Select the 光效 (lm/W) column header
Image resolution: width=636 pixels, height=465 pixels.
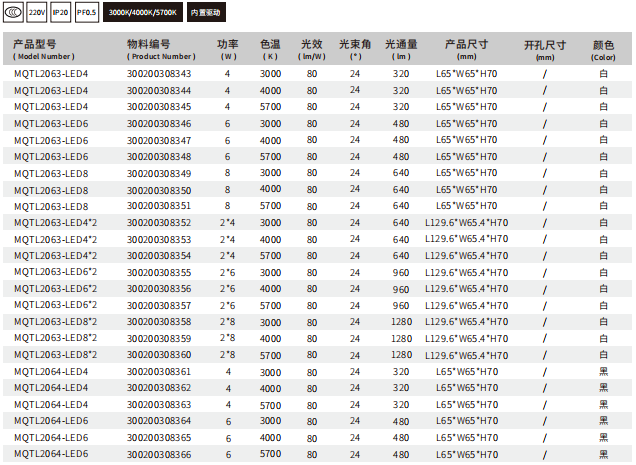pyautogui.click(x=312, y=50)
